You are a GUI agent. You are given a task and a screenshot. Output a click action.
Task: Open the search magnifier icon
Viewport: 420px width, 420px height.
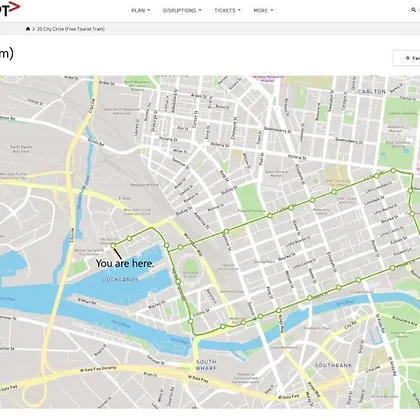click(x=413, y=10)
